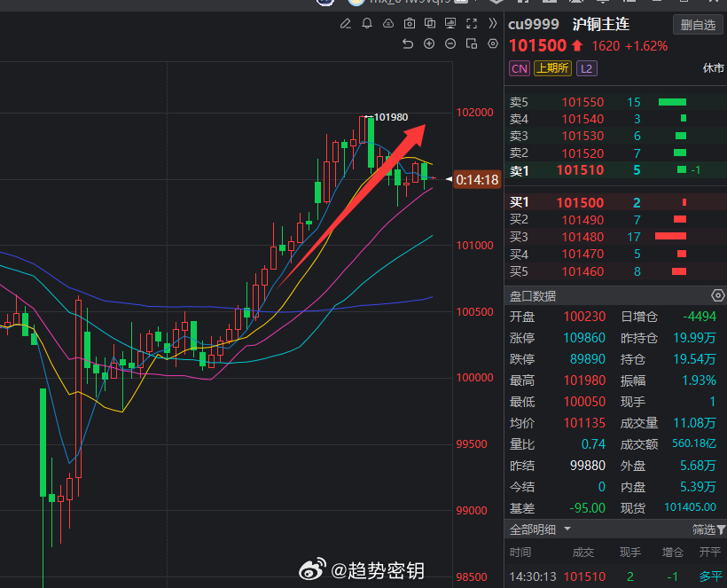Image resolution: width=727 pixels, height=588 pixels.
Task: Toggle fullscreen chart view icon
Action: (x=472, y=23)
